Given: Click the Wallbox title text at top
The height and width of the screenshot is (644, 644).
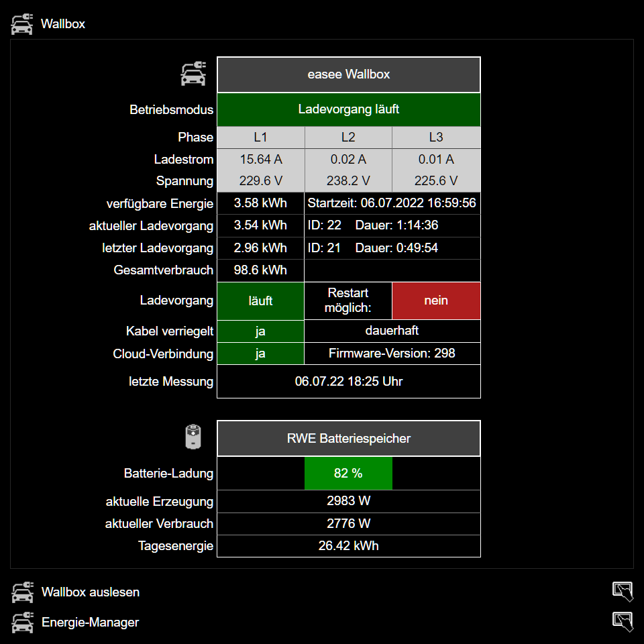Looking at the screenshot, I should [x=63, y=24].
